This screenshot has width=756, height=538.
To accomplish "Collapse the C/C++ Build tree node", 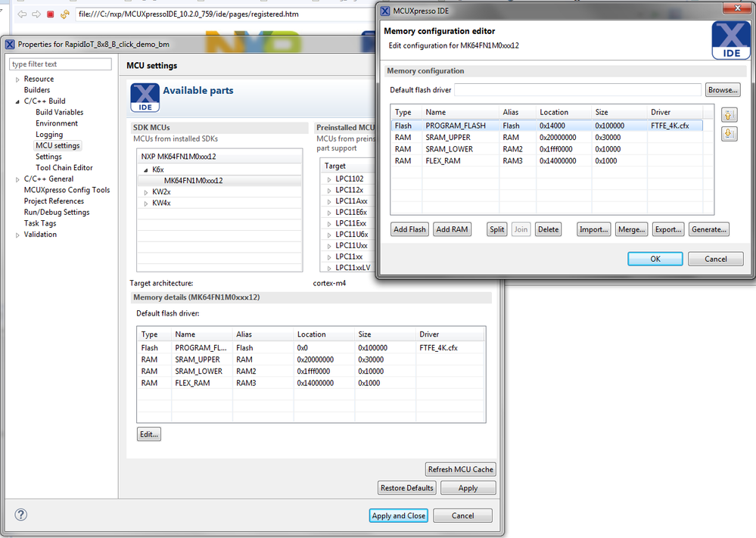I will (18, 101).
